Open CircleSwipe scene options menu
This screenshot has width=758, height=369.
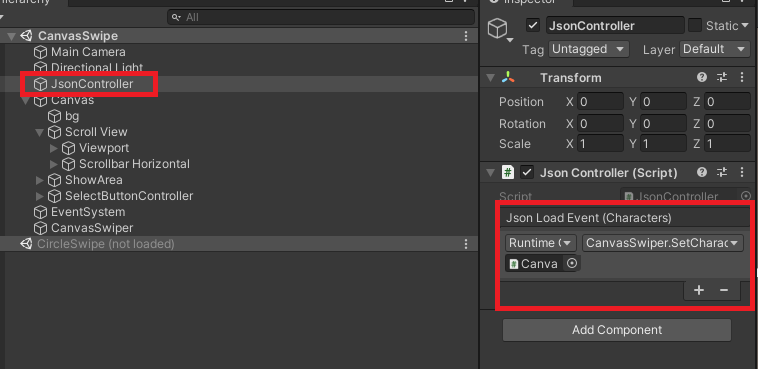[466, 244]
